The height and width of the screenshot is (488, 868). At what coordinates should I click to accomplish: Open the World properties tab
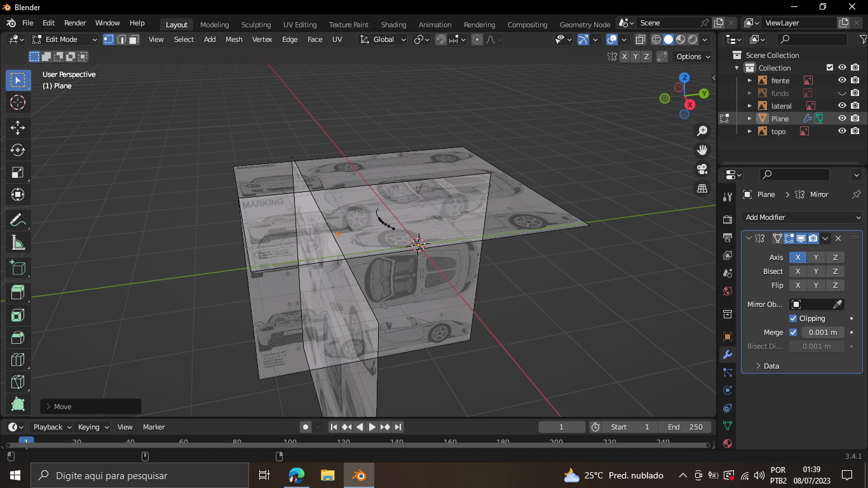coord(728,291)
